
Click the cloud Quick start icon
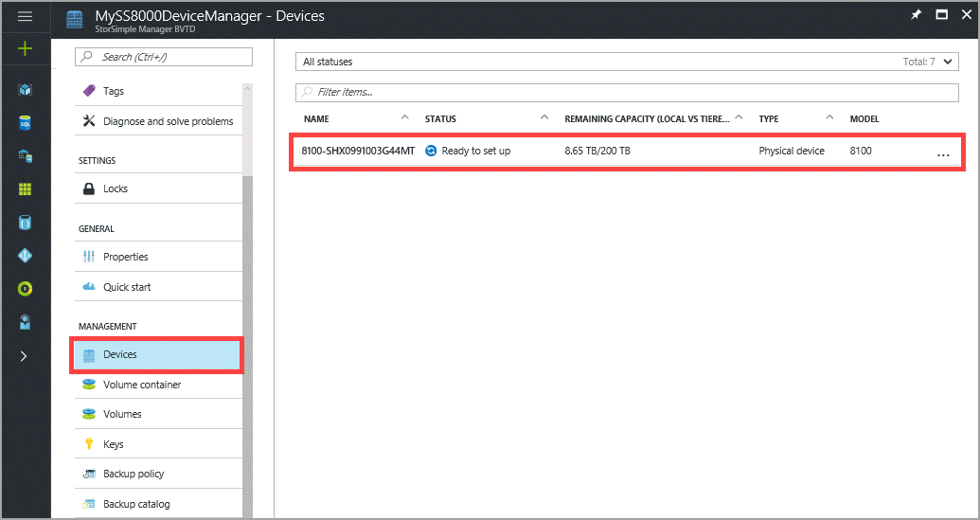pos(89,287)
